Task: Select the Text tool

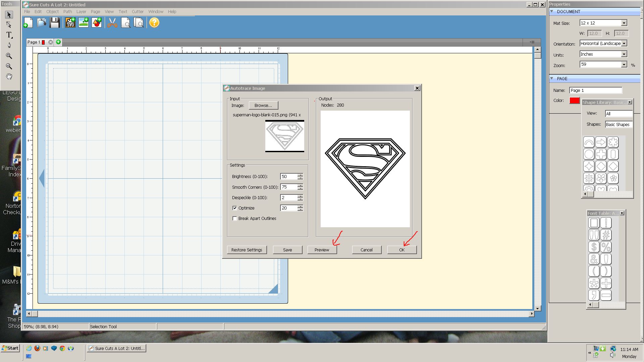Action: [x=9, y=35]
